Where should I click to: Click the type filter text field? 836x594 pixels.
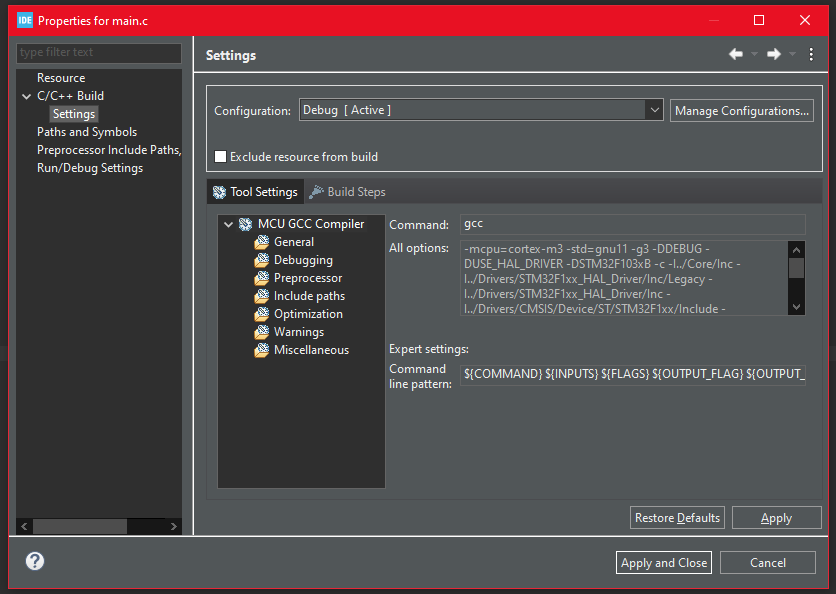(x=99, y=52)
